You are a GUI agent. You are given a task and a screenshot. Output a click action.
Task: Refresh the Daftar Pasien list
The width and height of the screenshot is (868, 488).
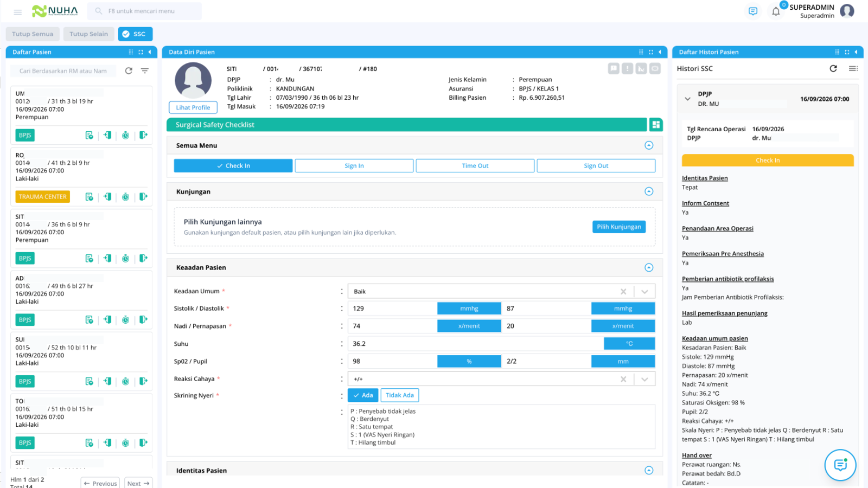pyautogui.click(x=129, y=71)
